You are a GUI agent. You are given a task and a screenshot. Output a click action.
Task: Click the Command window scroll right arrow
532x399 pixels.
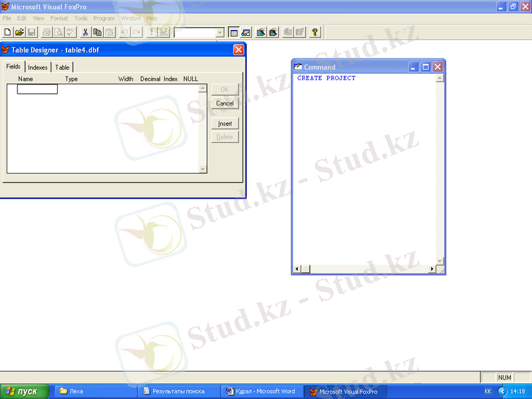pyautogui.click(x=432, y=269)
